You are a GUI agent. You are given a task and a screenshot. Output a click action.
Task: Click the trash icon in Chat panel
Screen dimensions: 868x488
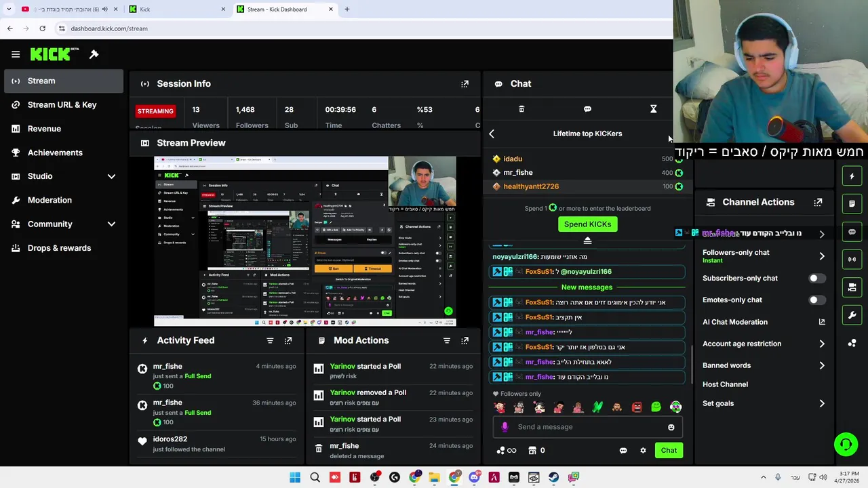(521, 109)
